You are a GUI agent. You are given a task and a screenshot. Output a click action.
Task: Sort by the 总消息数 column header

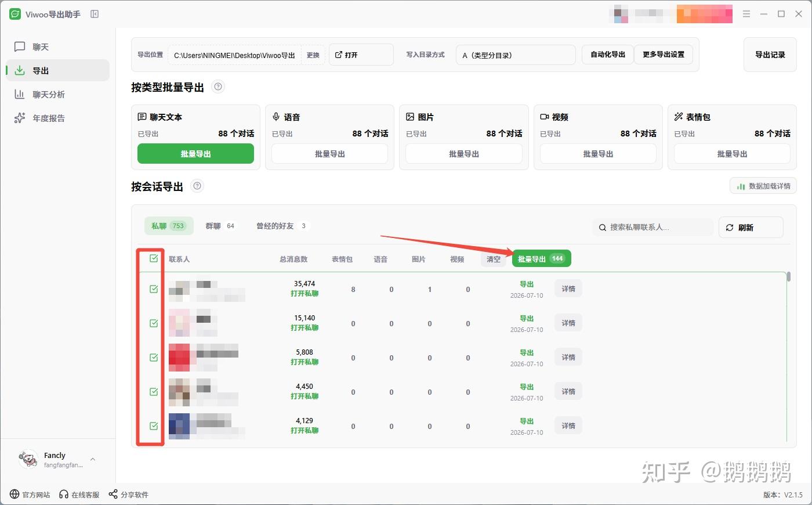click(x=293, y=259)
